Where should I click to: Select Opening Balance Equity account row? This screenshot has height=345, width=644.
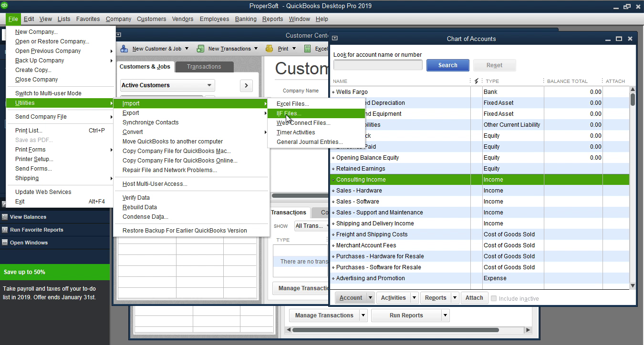coord(480,158)
